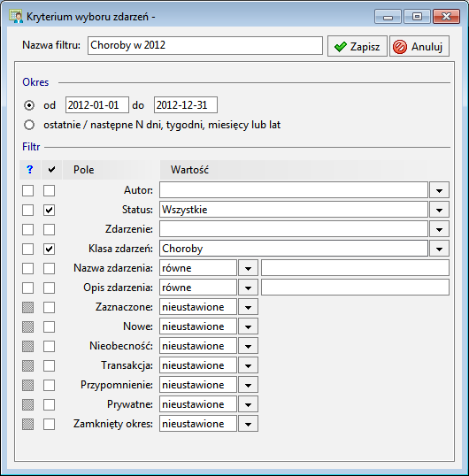
Task: Click the checkmark column header icon
Action: 51,169
